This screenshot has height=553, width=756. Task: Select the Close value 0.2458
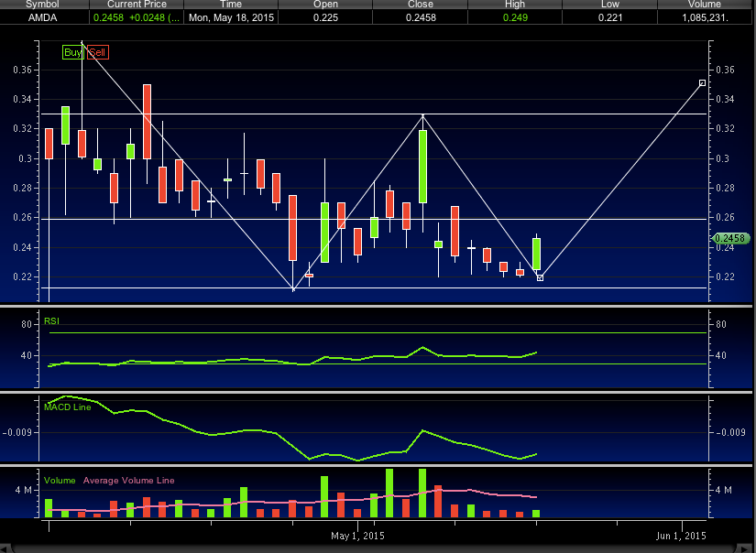click(x=421, y=17)
